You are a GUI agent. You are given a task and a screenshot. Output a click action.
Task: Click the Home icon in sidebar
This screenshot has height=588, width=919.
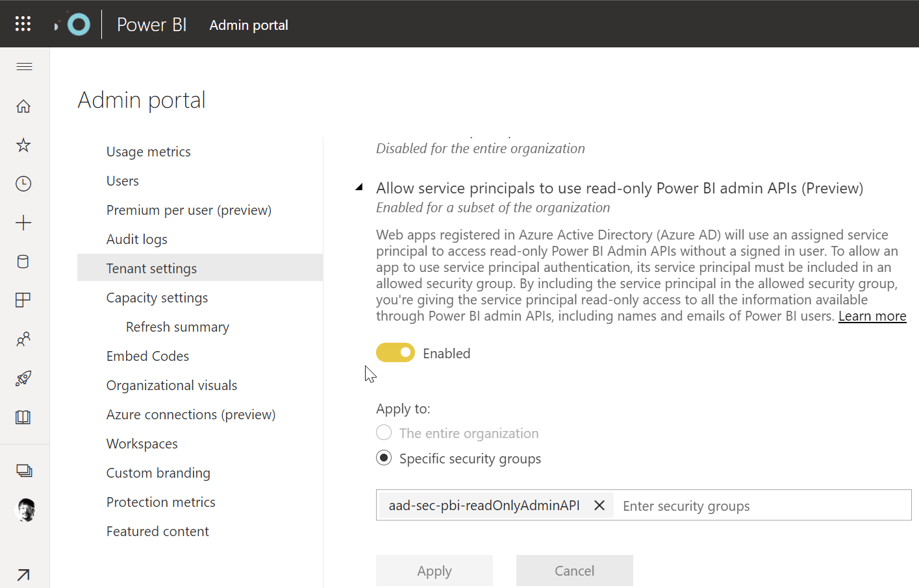[x=24, y=106]
